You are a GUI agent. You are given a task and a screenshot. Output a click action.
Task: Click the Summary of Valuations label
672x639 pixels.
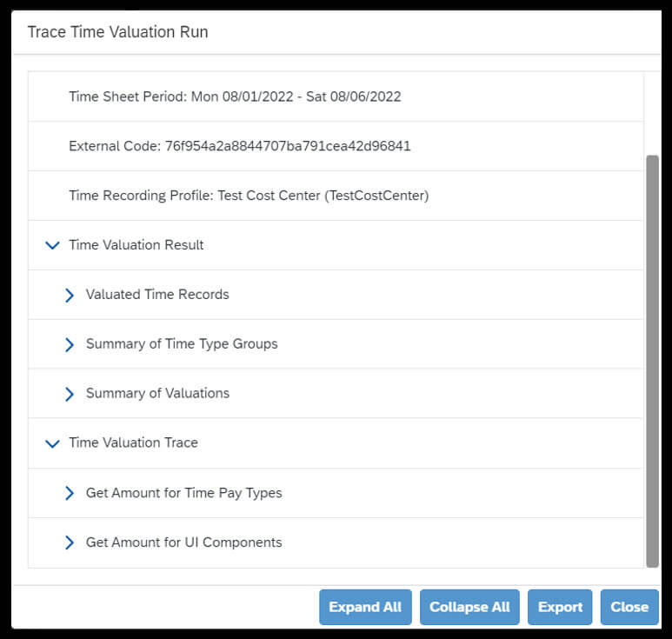[x=157, y=394]
